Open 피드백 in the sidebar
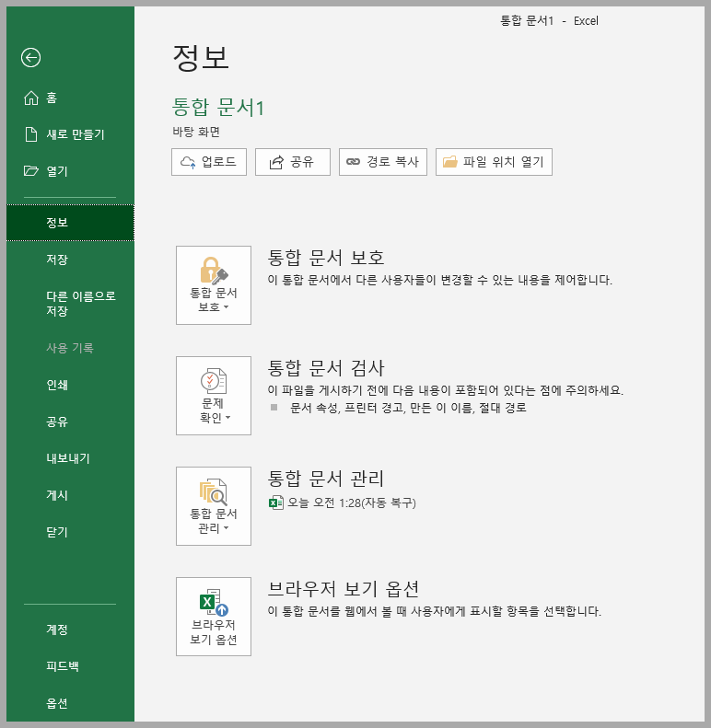Image resolution: width=711 pixels, height=728 pixels. click(70, 666)
